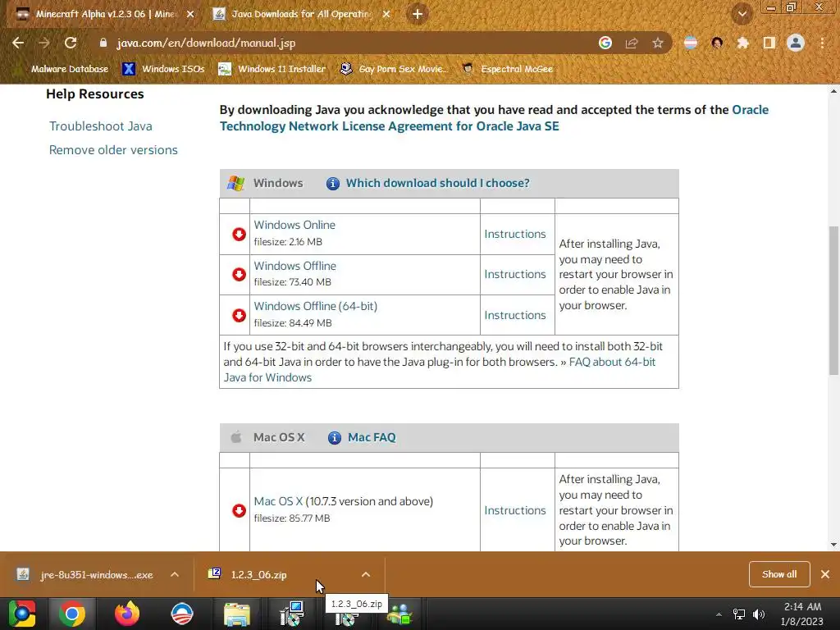
Task: Click the red download arrow for Windows Online
Action: [239, 234]
